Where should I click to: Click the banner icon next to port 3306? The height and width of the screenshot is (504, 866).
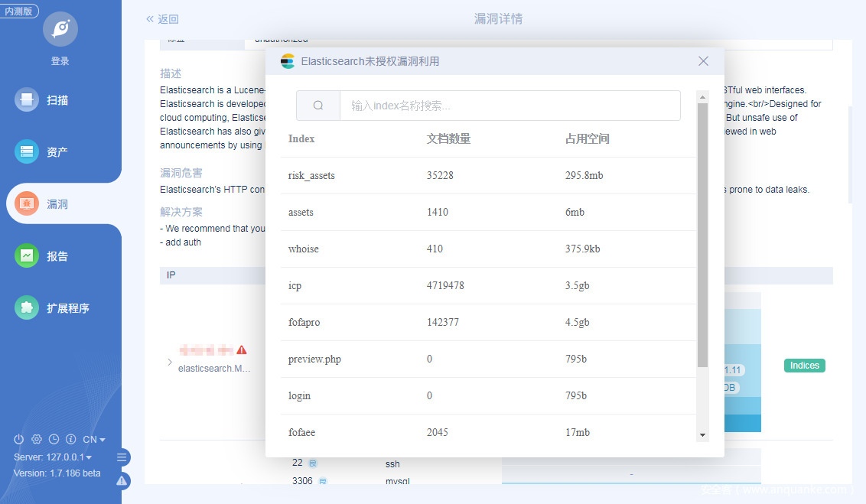click(323, 481)
